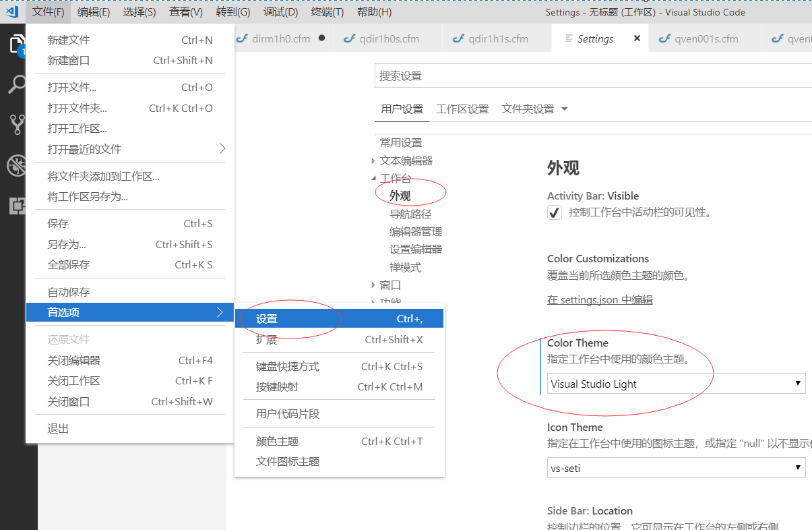This screenshot has width=812, height=530.
Task: Toggle Activity Bar Visible checkbox
Action: click(554, 212)
